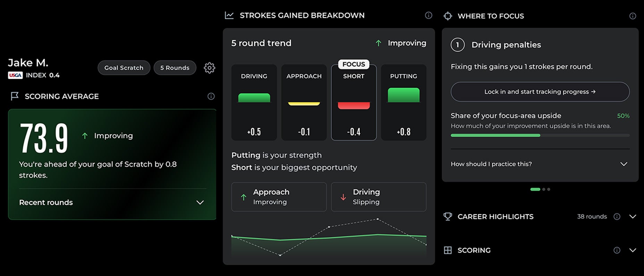This screenshot has width=644, height=276.
Task: Click the USGA badge logo
Action: pyautogui.click(x=15, y=75)
